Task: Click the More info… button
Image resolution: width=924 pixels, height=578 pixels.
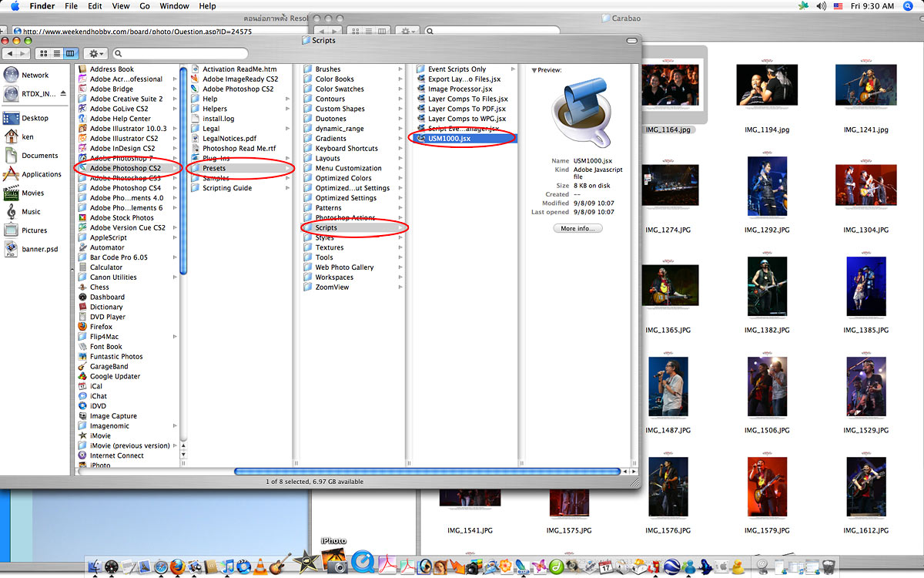Action: coord(577,229)
